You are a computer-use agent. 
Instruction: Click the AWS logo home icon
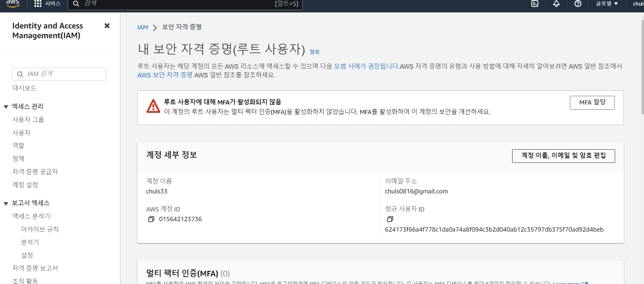pyautogui.click(x=13, y=3)
